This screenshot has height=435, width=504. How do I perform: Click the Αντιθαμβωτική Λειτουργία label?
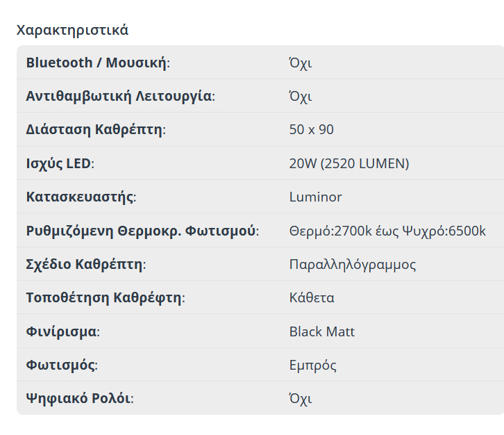coord(119,96)
